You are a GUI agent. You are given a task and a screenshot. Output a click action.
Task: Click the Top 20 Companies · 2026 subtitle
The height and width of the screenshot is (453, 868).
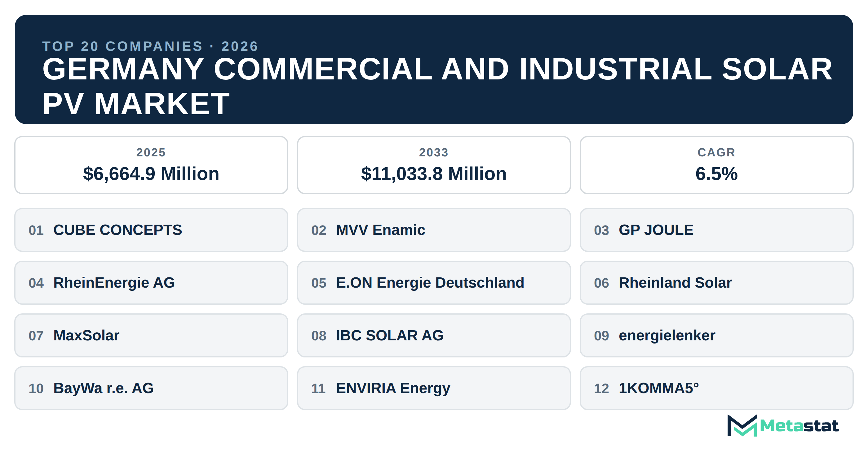[x=150, y=46]
